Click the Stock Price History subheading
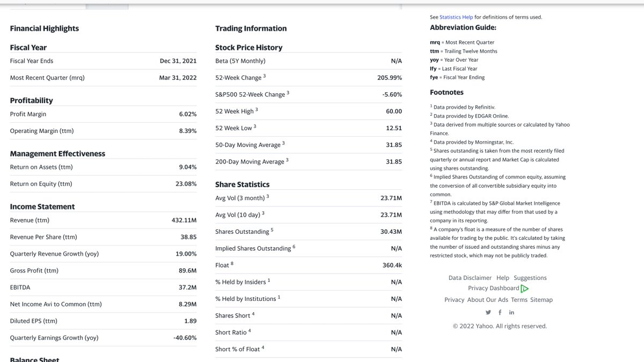 [x=248, y=48]
